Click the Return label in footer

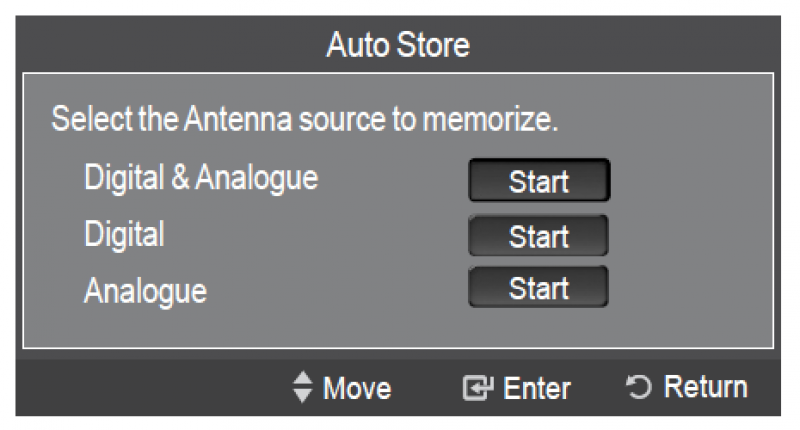(706, 387)
